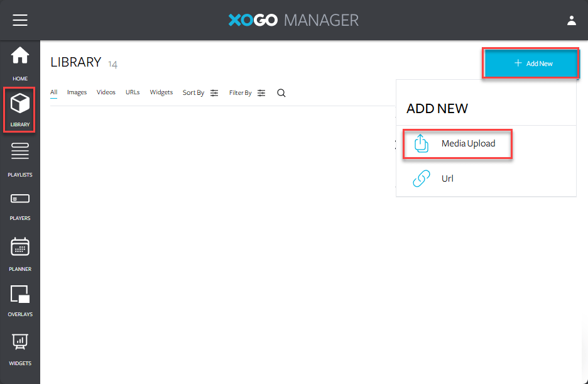Open Overlays from the sidebar
The image size is (588, 384).
20,300
